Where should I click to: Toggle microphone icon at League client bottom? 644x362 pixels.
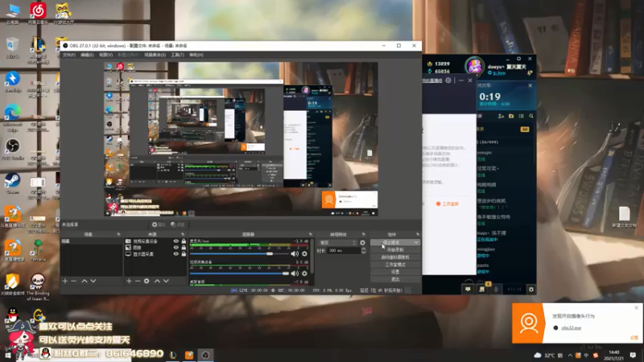click(x=496, y=290)
